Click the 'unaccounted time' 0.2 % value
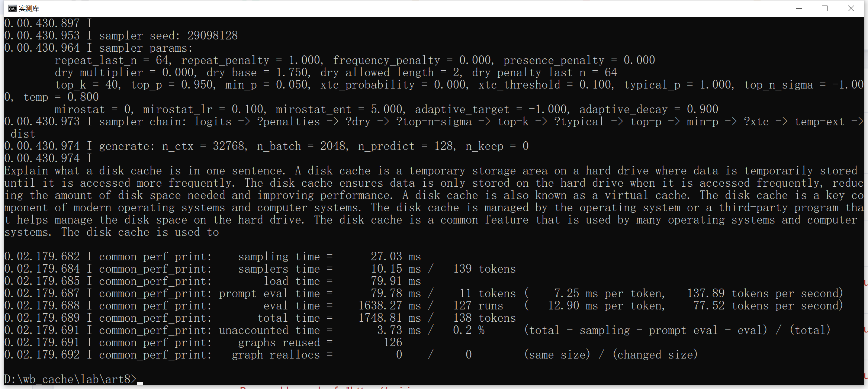 point(469,330)
